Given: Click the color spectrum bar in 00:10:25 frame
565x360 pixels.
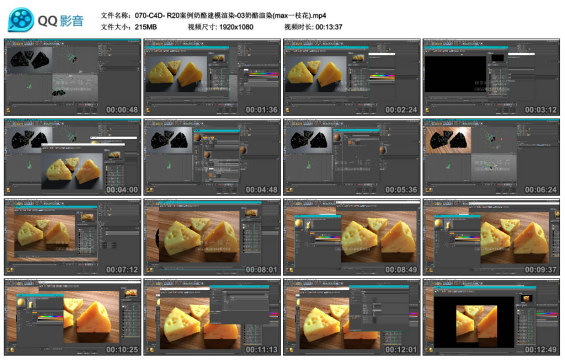Looking at the screenshot, I should click(50, 317).
